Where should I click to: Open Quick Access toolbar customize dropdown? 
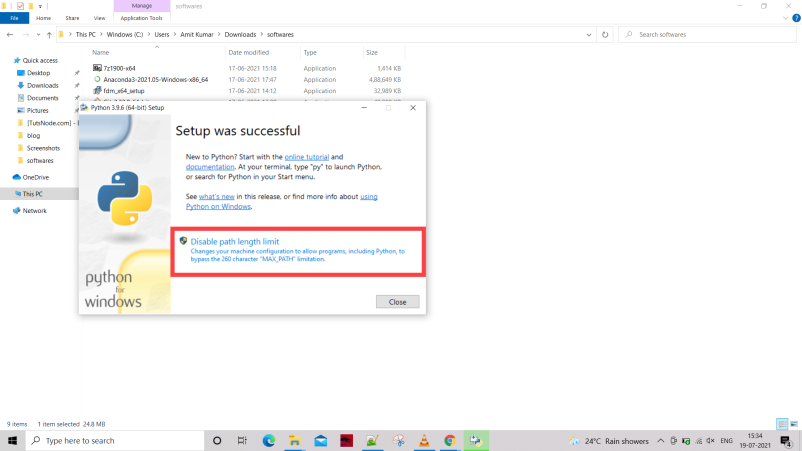pyautogui.click(x=40, y=6)
